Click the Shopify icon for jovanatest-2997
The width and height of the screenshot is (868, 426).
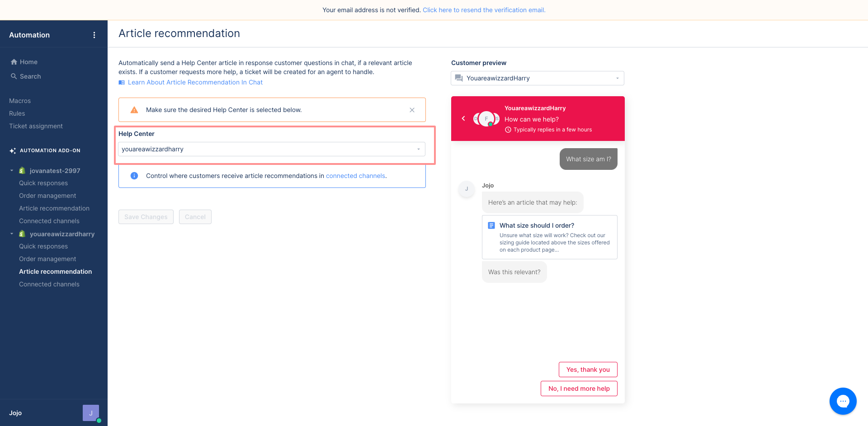coord(22,170)
